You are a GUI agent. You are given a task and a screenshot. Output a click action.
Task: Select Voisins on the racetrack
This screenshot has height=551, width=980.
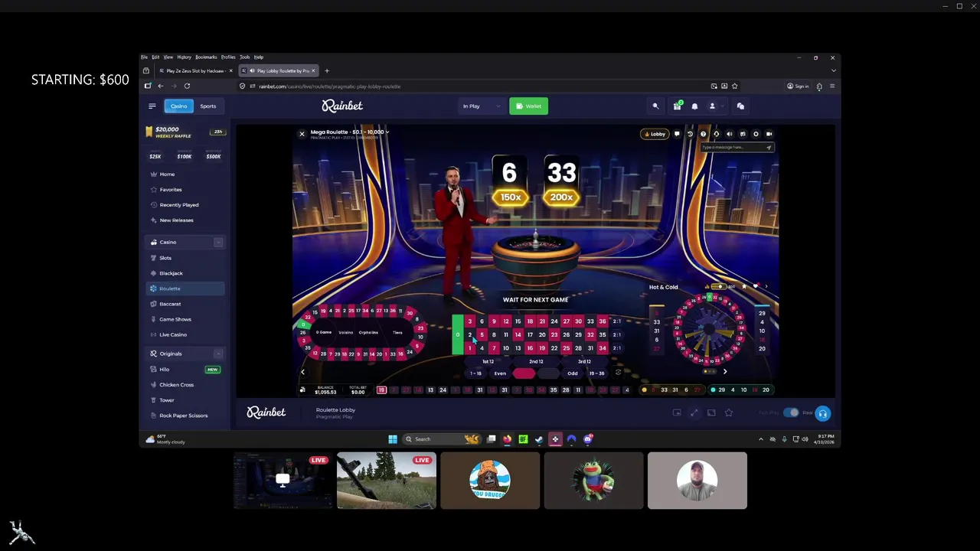point(345,332)
